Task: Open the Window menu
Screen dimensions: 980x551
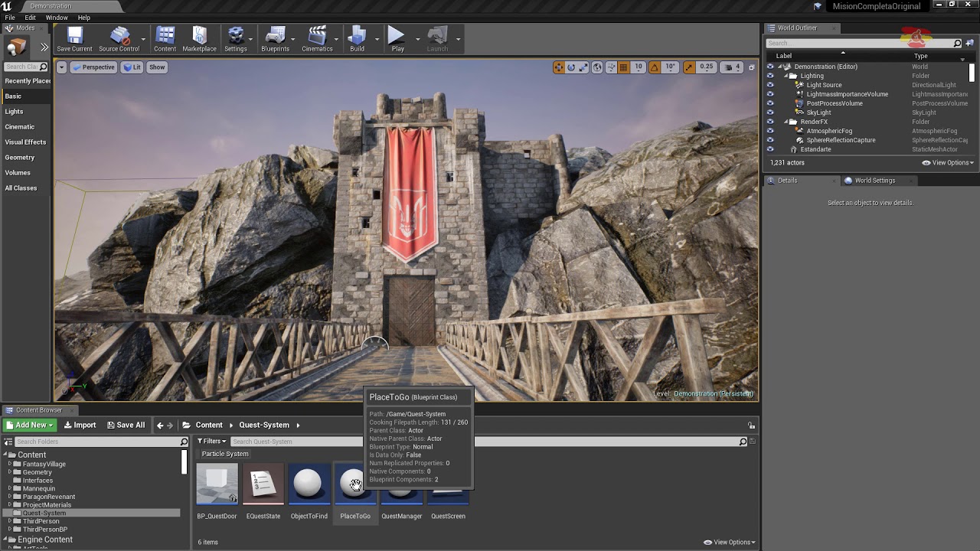Action: point(57,18)
